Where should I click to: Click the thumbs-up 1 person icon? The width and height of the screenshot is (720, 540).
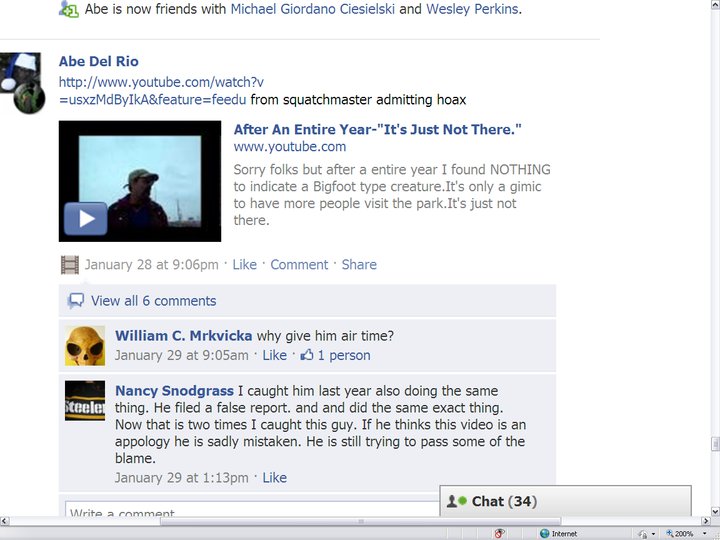coord(307,355)
